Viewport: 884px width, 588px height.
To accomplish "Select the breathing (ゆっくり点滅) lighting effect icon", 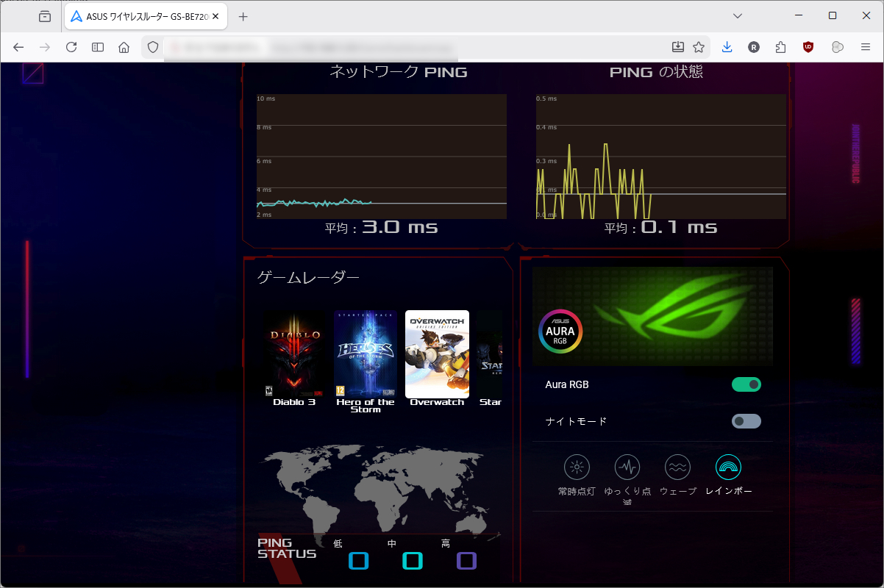I will tap(627, 466).
